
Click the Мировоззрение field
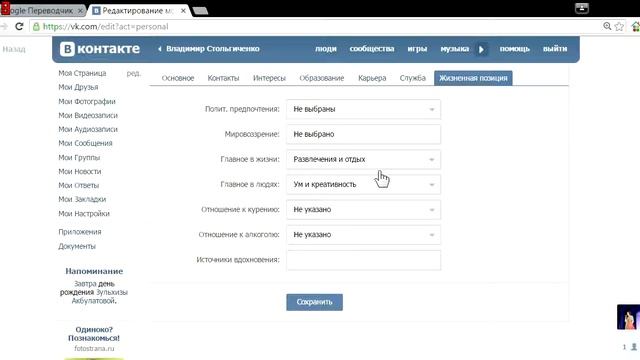(363, 134)
